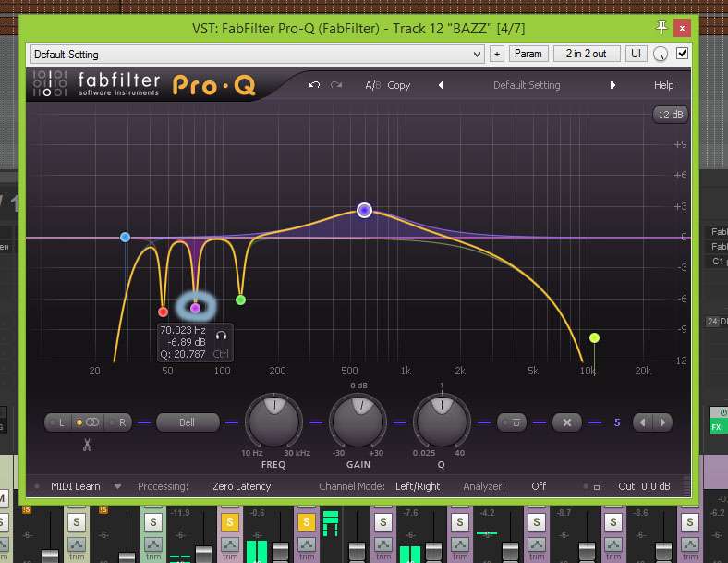Select the stereo linked-rings channel button
This screenshot has width=728, height=563.
(x=88, y=422)
